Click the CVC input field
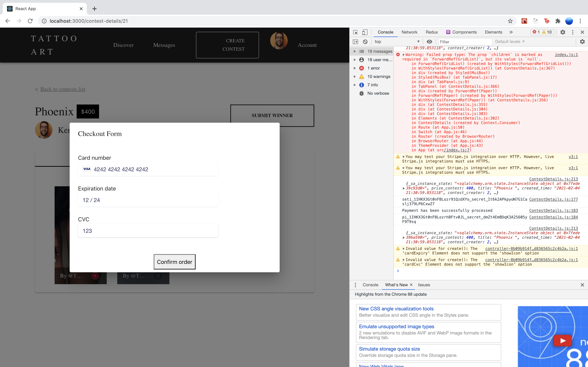Viewport: 588px width, 367px height. (148, 231)
